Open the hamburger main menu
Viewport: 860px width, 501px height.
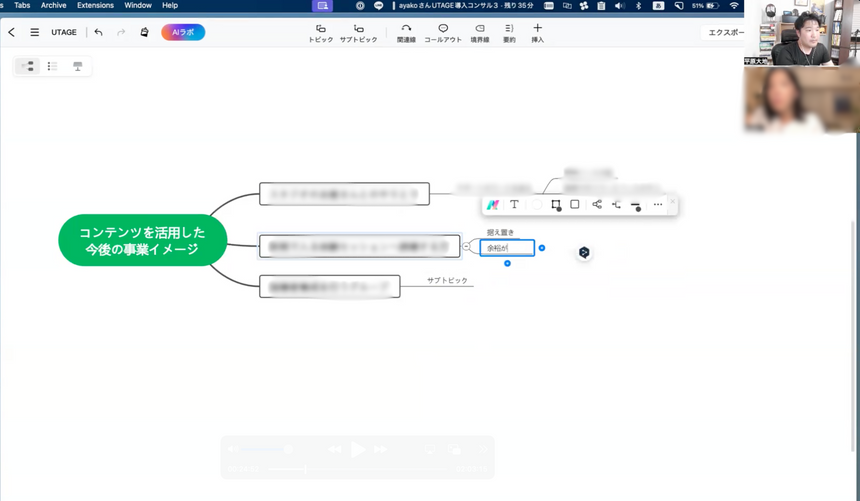[x=34, y=32]
